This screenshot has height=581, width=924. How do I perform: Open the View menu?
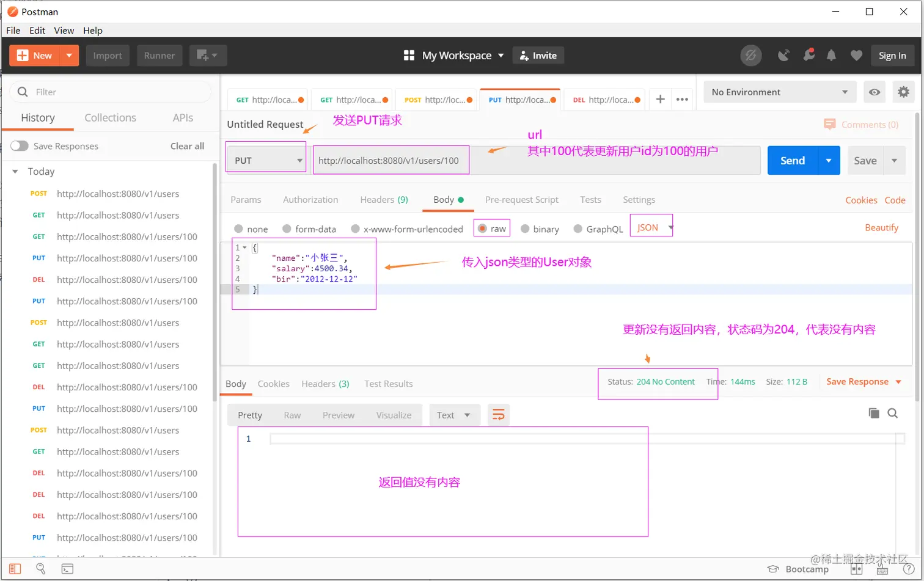(64, 31)
